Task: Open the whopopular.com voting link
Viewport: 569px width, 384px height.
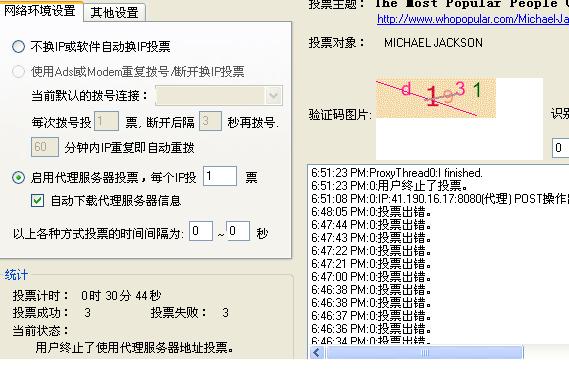Action: click(x=473, y=19)
